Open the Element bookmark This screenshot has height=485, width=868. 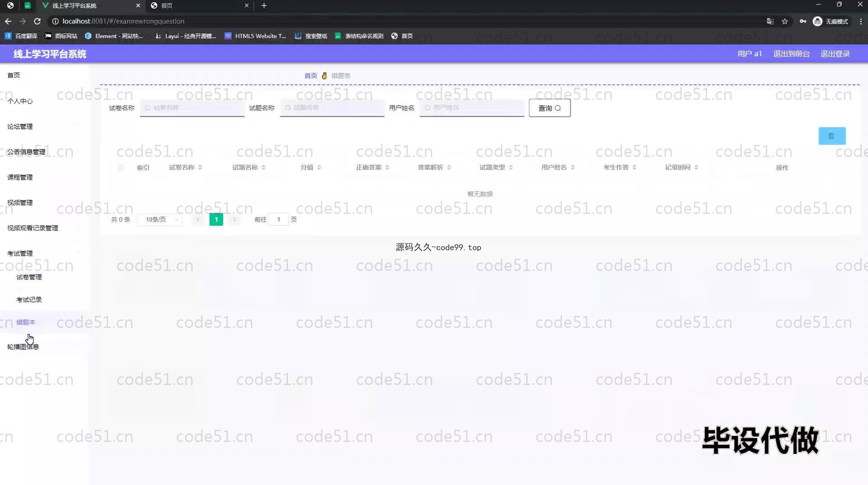[x=114, y=36]
